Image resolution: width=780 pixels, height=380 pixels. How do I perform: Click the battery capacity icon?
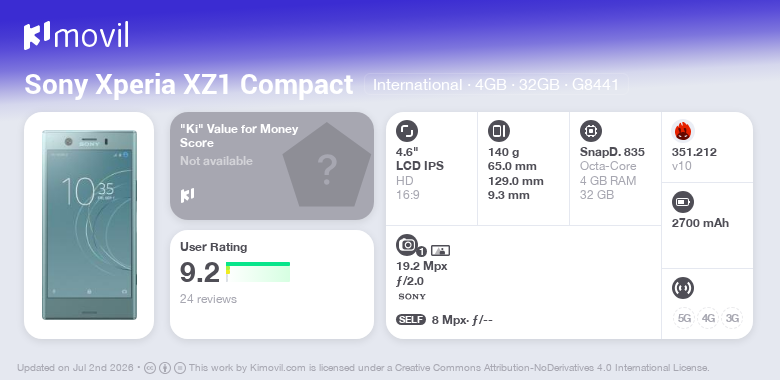pos(682,202)
